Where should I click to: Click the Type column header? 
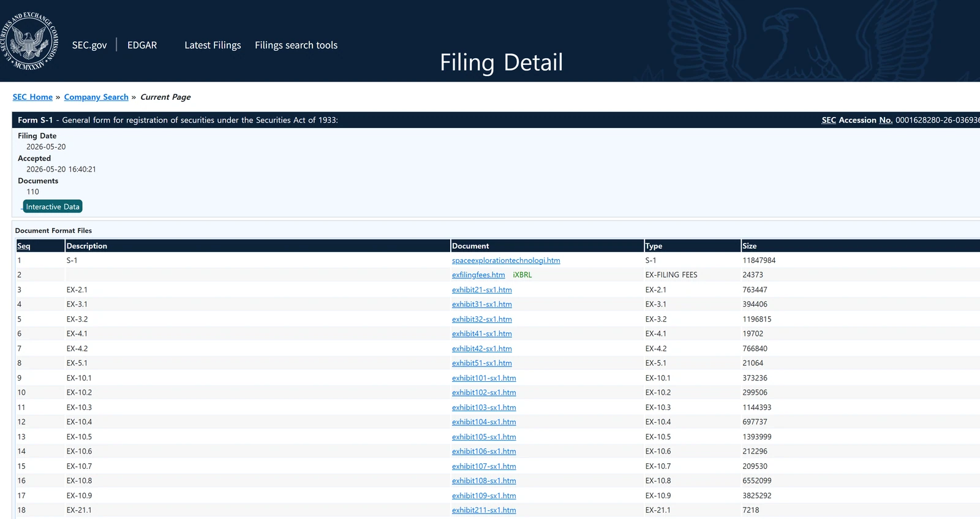654,246
